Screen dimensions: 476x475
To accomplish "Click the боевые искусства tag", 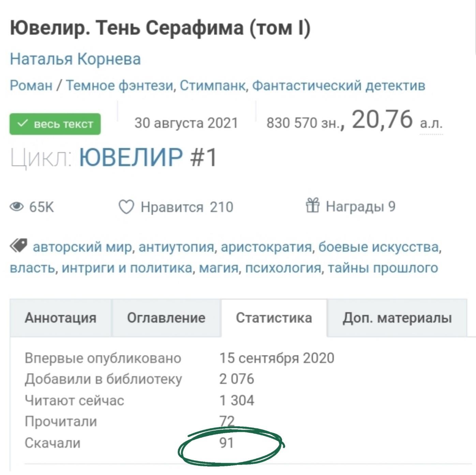I will coord(378,247).
